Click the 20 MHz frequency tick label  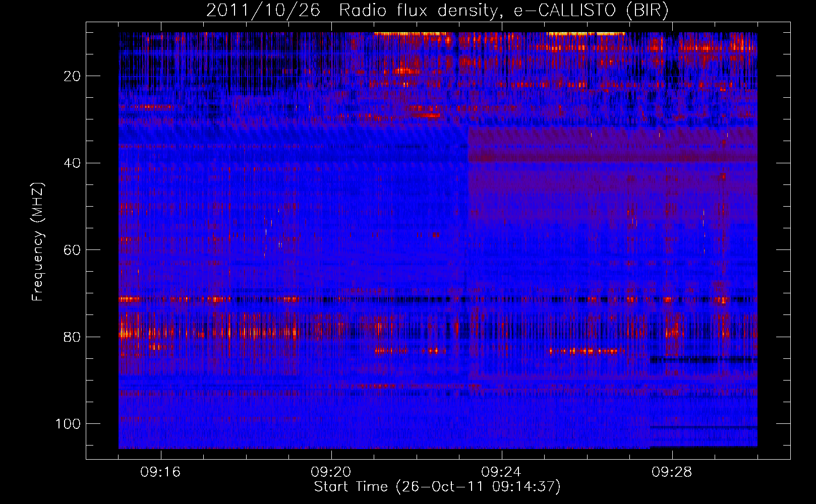72,76
